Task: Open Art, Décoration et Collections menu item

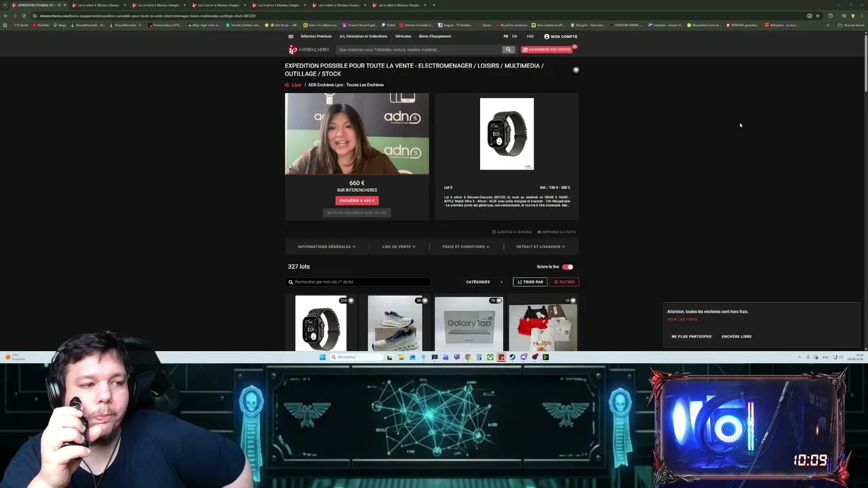Action: [363, 37]
